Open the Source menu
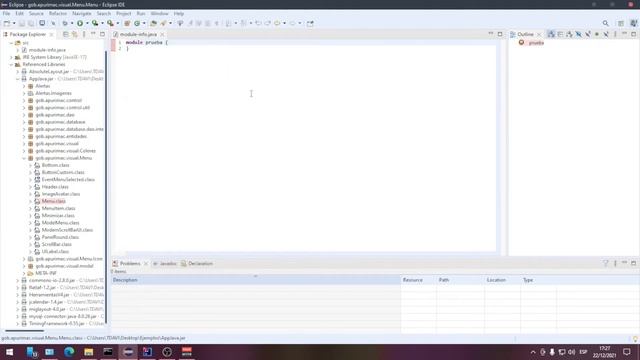This screenshot has width=640, height=360. [36, 13]
